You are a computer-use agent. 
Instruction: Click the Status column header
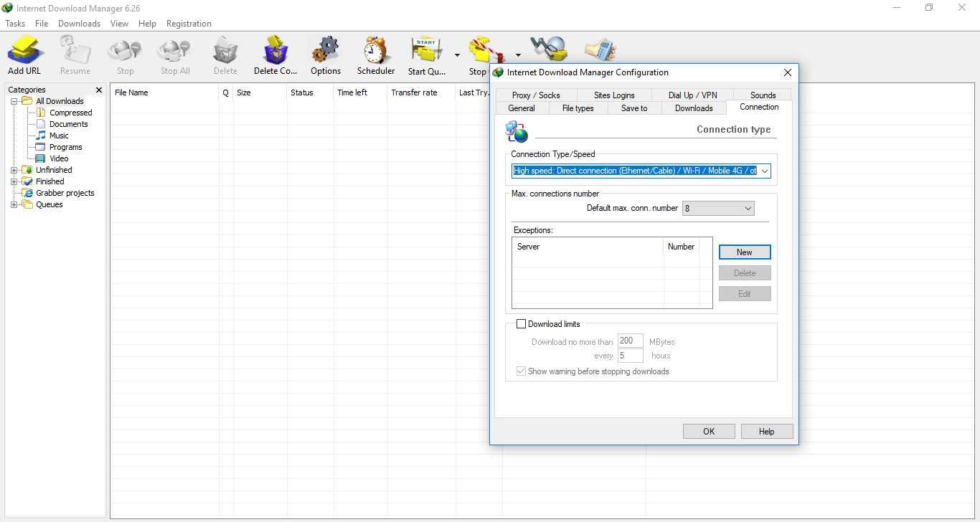point(310,92)
